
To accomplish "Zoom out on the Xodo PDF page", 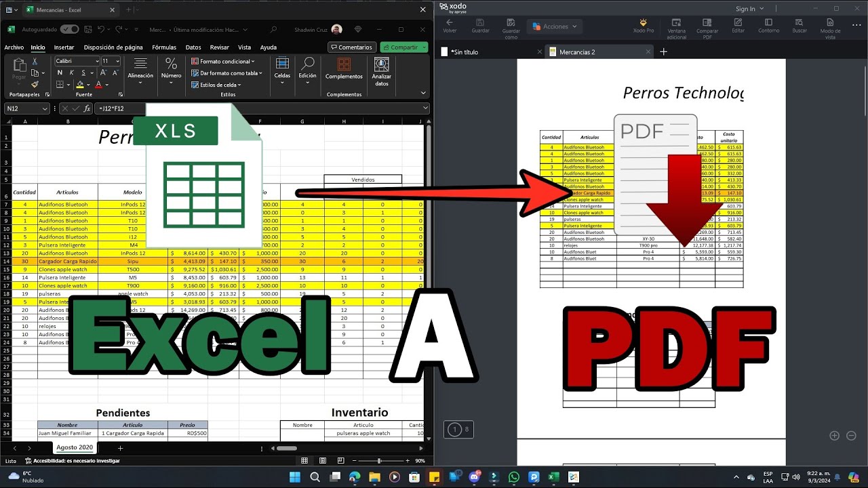I will 851,436.
